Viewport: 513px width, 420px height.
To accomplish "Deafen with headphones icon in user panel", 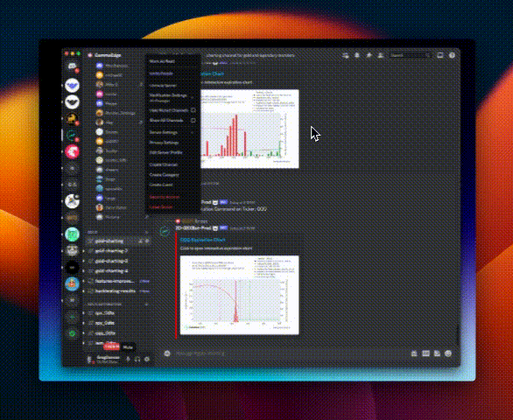I will tap(137, 359).
